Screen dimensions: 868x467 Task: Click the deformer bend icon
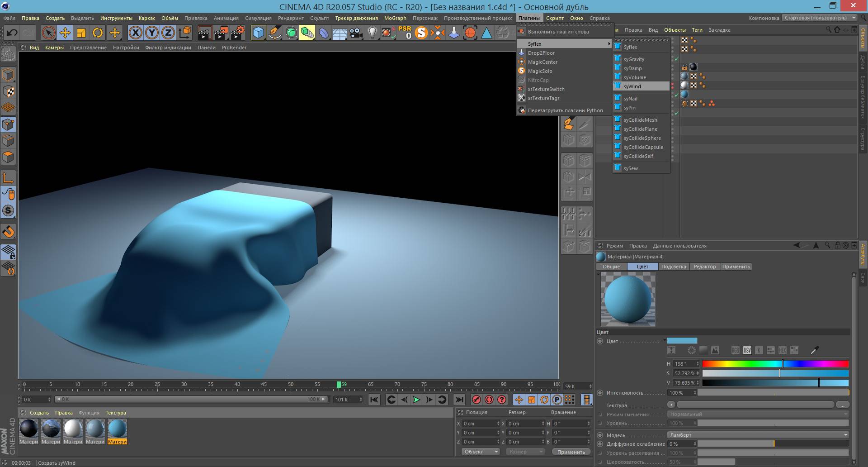(x=324, y=33)
